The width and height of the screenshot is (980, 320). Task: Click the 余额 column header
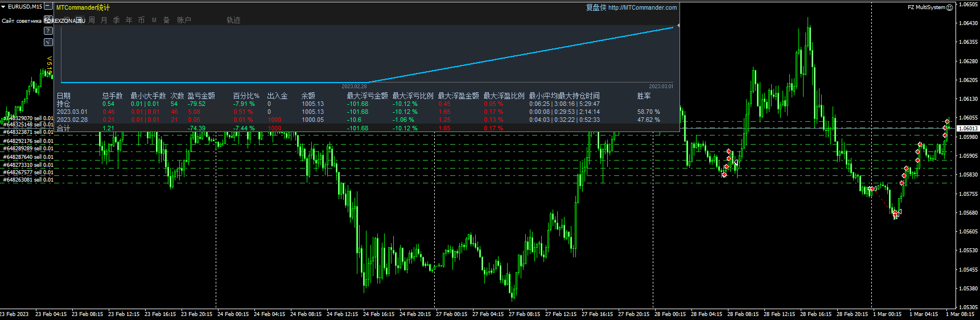click(x=308, y=96)
